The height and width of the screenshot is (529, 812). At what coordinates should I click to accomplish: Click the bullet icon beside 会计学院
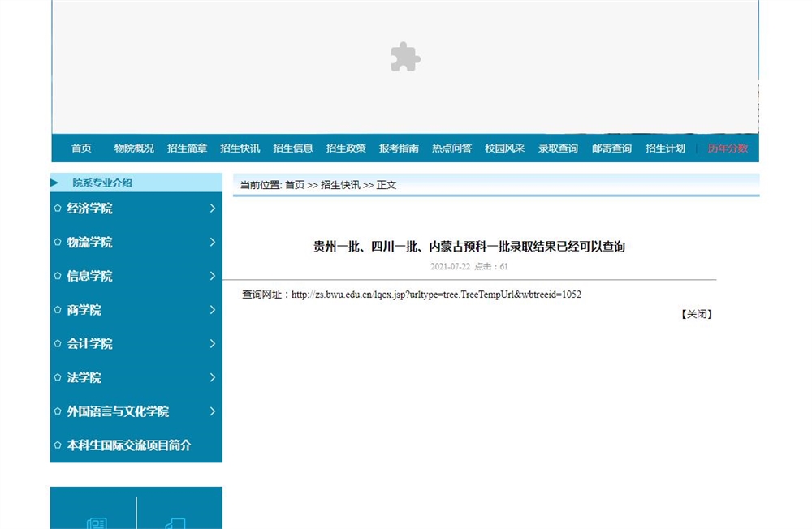click(58, 343)
